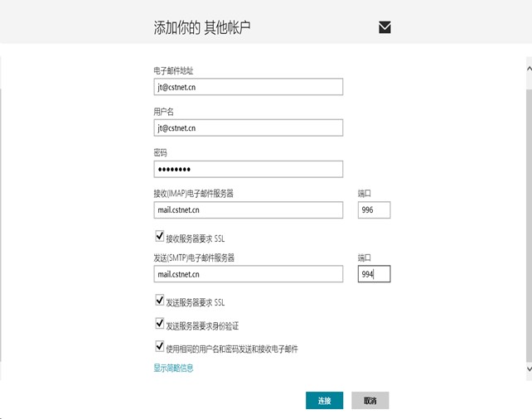Click the 取消 cancel button
Screen dimensions: 532x419
[370, 400]
